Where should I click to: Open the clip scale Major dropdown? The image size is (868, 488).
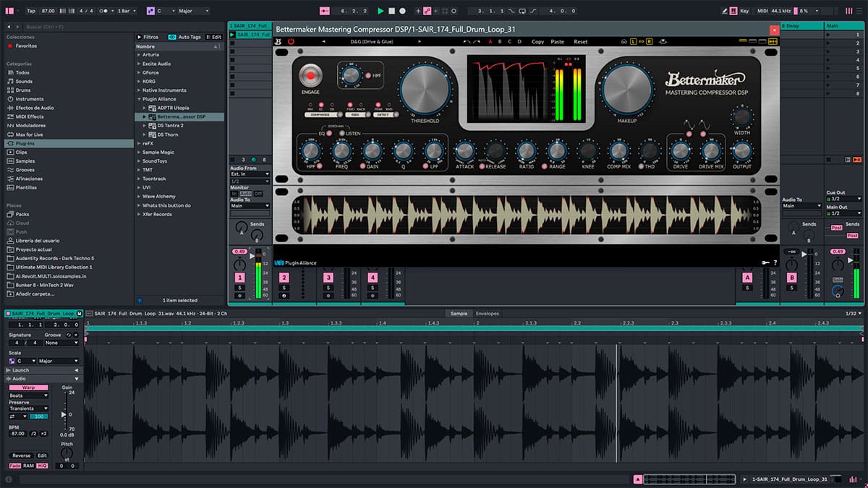click(58, 361)
